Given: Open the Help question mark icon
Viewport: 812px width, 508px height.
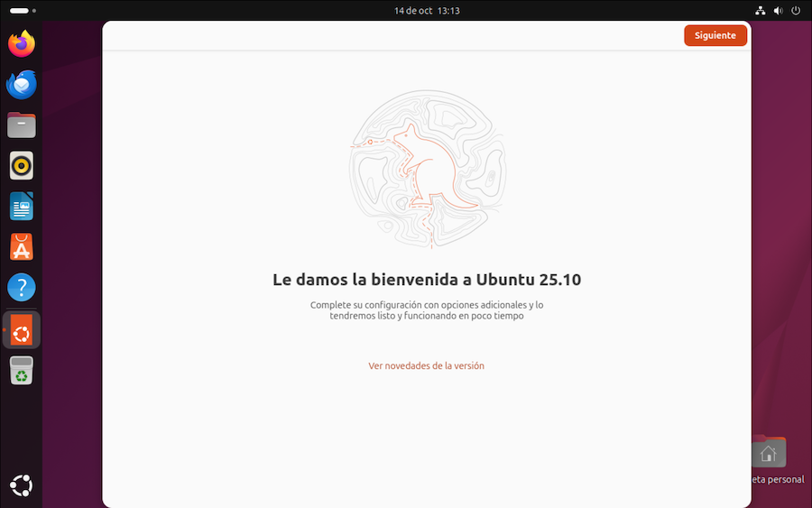Looking at the screenshot, I should click(22, 288).
